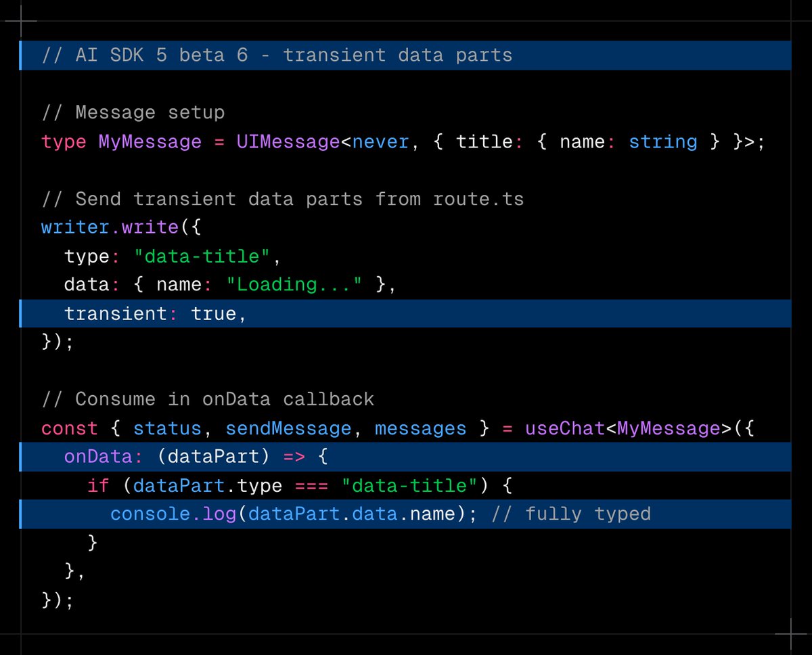
Task: Select the Message setup comment
Action: pos(132,112)
